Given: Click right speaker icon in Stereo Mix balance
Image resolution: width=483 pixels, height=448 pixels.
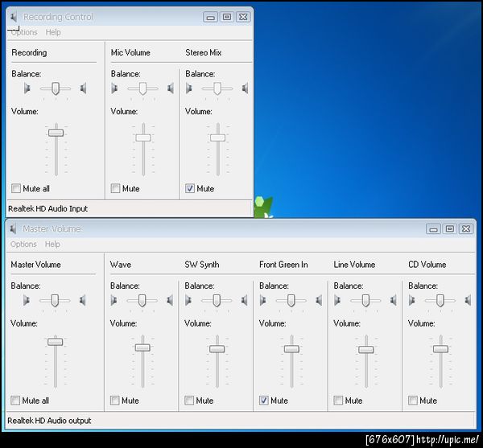Looking at the screenshot, I should pyautogui.click(x=245, y=88).
